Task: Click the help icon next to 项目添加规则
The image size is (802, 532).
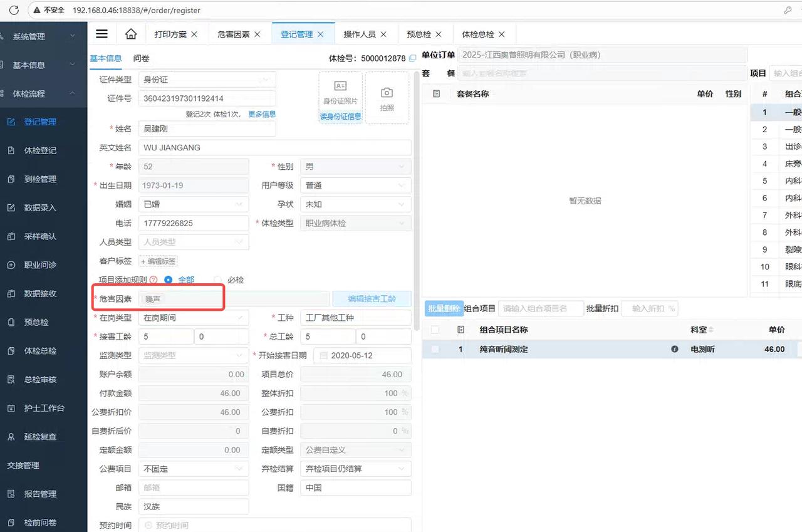Action: 154,280
